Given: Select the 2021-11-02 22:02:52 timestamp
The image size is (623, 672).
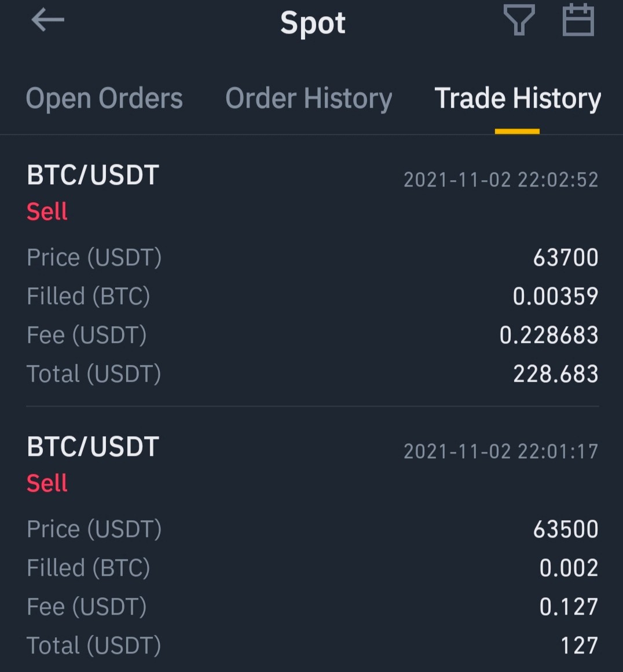Looking at the screenshot, I should coord(501,180).
